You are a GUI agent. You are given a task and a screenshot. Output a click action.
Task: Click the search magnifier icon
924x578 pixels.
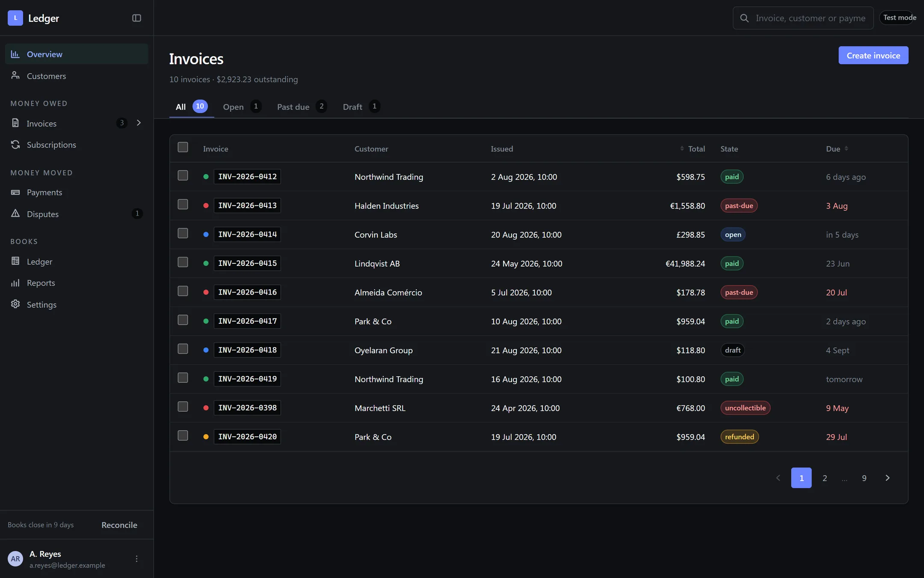[x=744, y=18]
